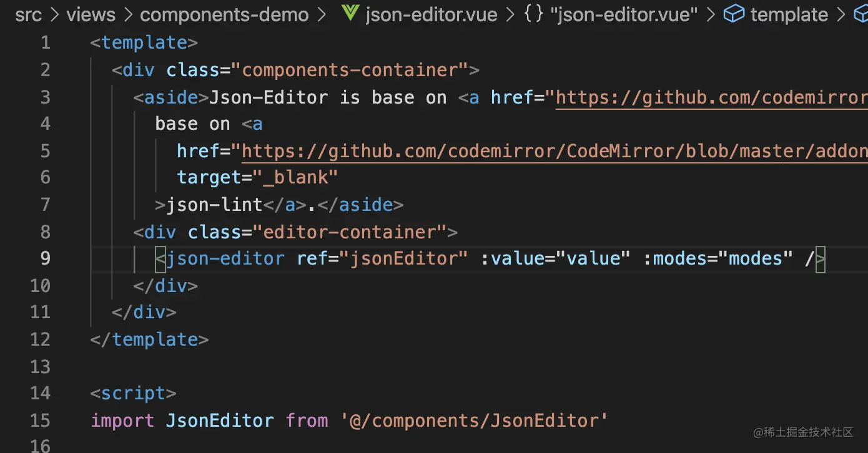This screenshot has height=453, width=868.
Task: Click the 'import' keyword on line 15
Action: (122, 421)
